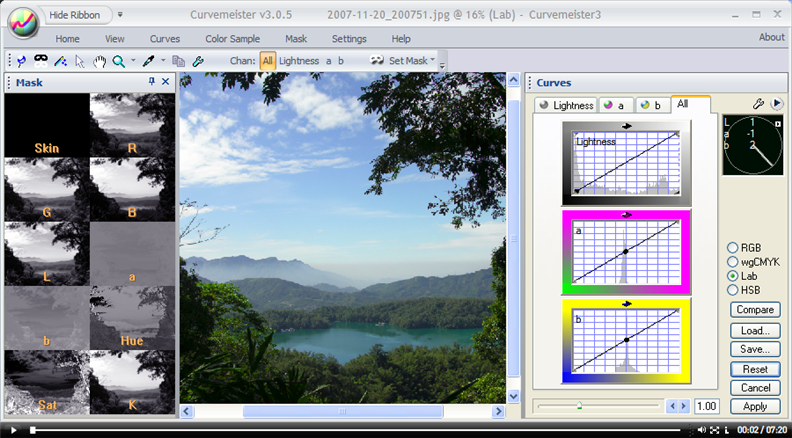Click the video progress bar handle
The image size is (792, 438).
(x=33, y=430)
